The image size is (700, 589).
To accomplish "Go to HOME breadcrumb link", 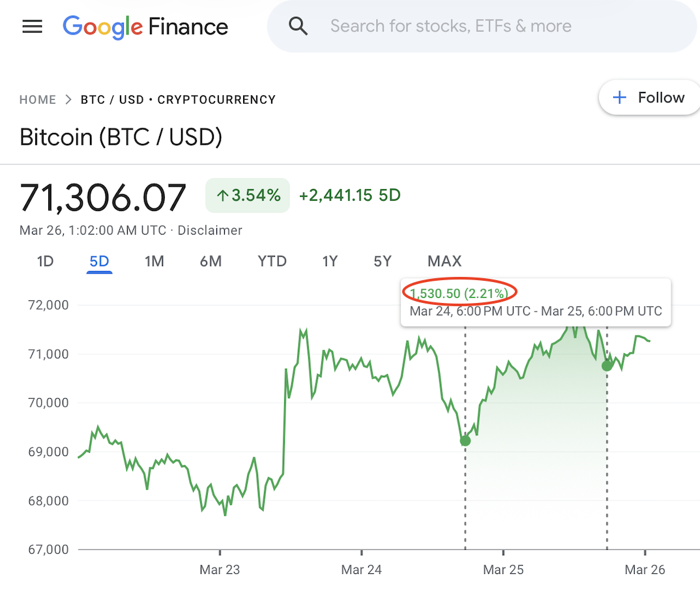I will click(38, 100).
